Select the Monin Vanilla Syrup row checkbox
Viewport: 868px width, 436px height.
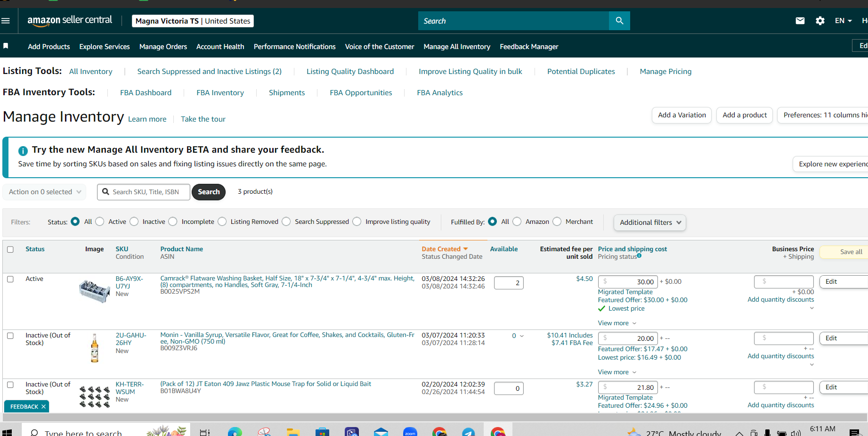[10, 336]
